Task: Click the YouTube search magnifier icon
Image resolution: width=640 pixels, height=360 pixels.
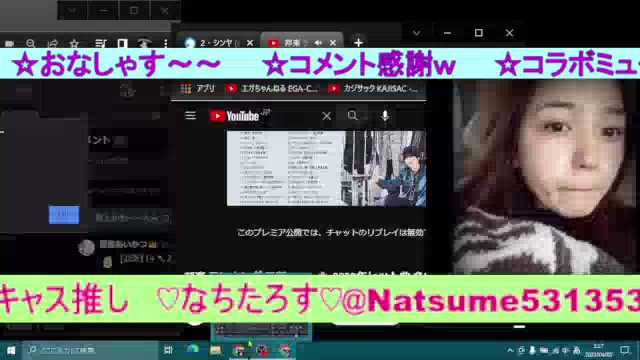Action: click(353, 116)
